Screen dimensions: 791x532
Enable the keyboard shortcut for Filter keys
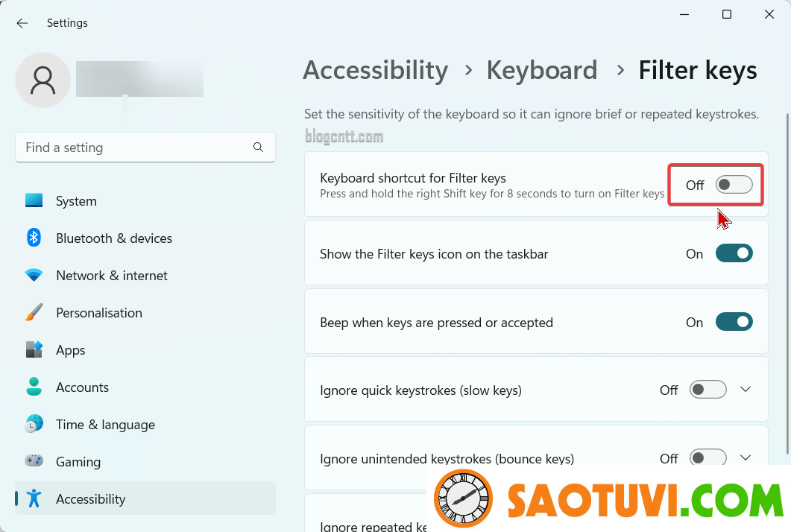pos(734,185)
